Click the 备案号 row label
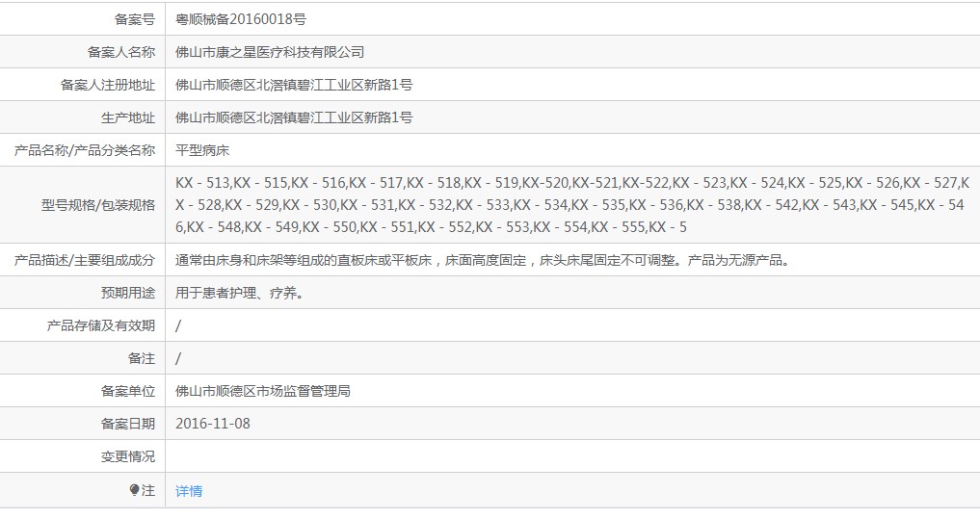The height and width of the screenshot is (519, 980). [134, 19]
